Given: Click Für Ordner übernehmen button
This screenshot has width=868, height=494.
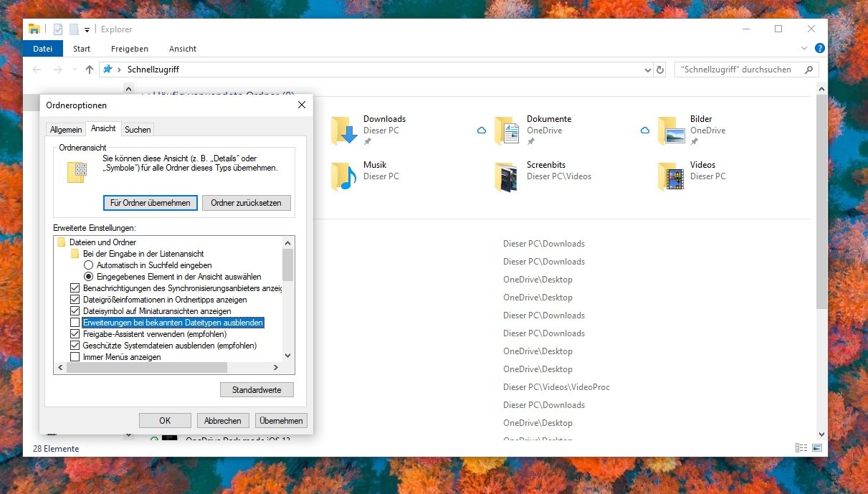Looking at the screenshot, I should click(x=151, y=203).
